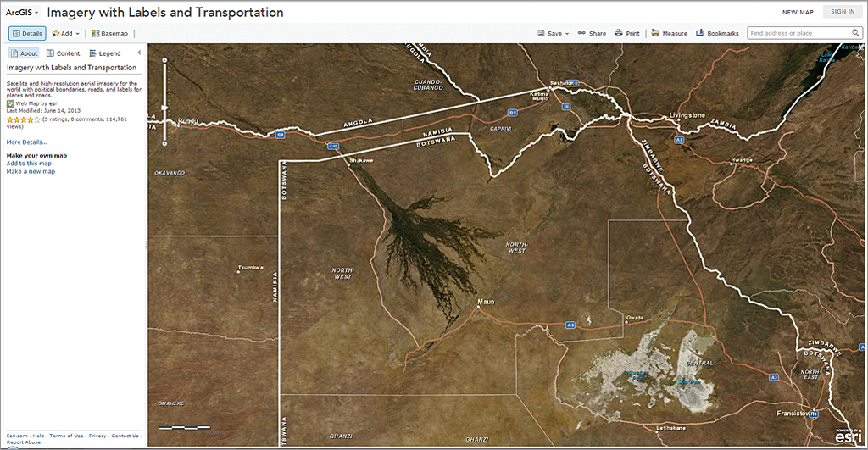Zoom out using the slider bottom button
The image size is (868, 450).
tap(164, 144)
